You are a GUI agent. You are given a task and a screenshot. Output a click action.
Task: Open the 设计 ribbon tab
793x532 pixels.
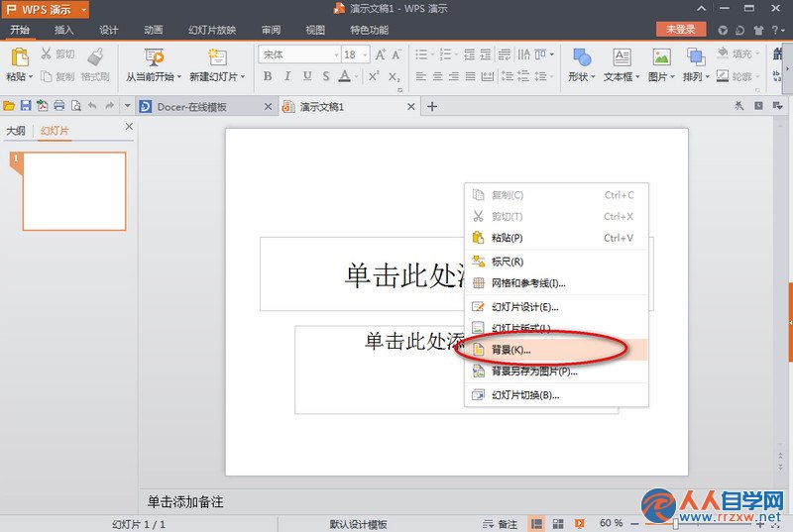pyautogui.click(x=109, y=30)
